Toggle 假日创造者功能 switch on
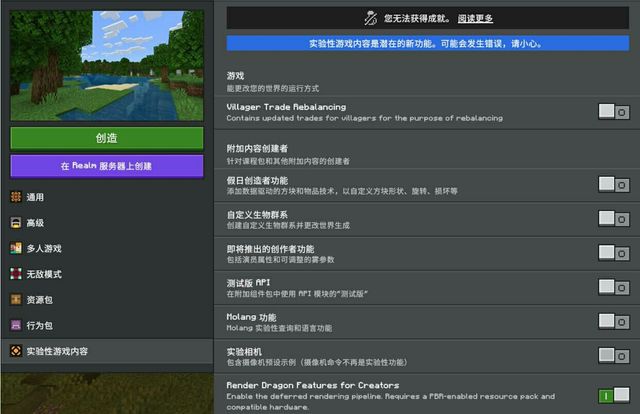Viewport: 640px width, 414px height. point(613,184)
